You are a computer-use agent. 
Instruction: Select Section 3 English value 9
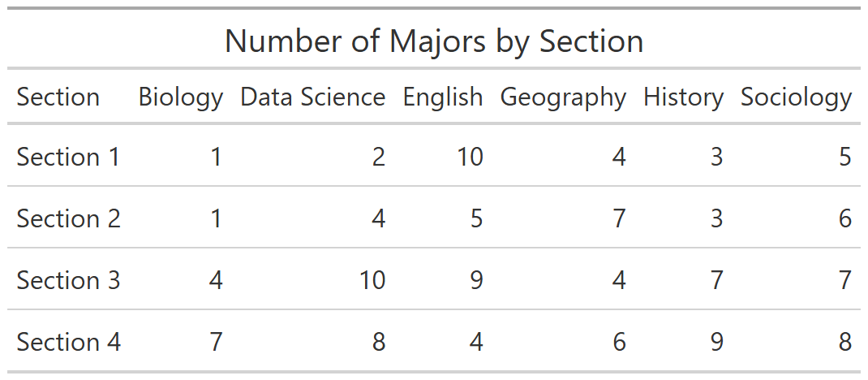click(x=476, y=280)
